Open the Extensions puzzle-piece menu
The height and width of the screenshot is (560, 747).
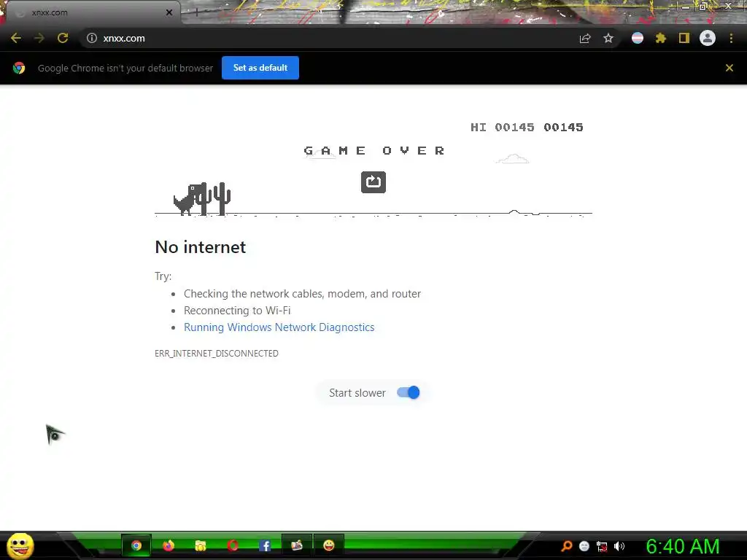(661, 38)
